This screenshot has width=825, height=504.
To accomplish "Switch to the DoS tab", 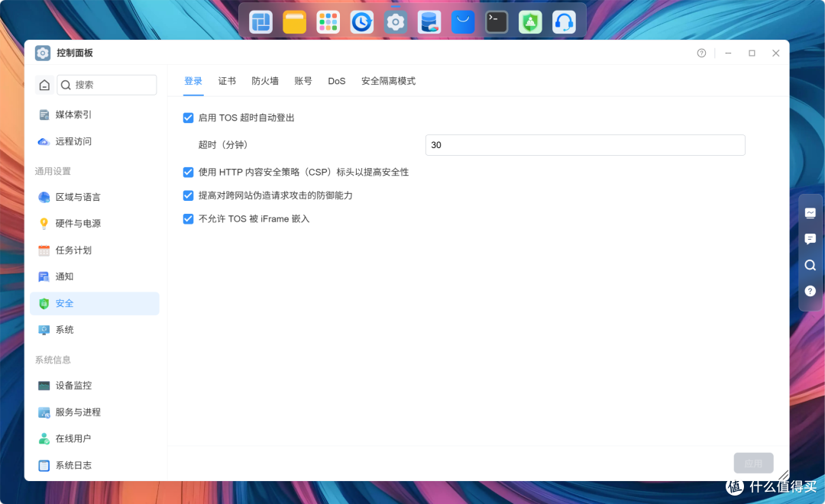I will point(337,81).
